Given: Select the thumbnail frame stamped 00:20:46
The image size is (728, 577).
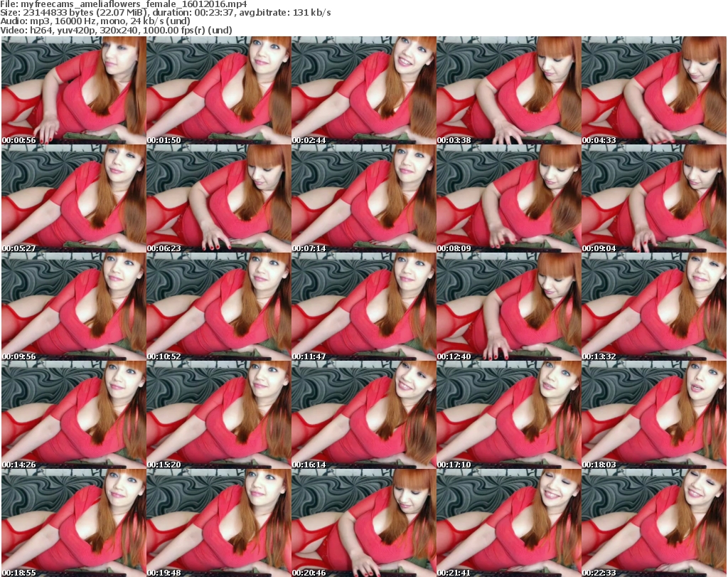Looking at the screenshot, I should click(x=363, y=523).
